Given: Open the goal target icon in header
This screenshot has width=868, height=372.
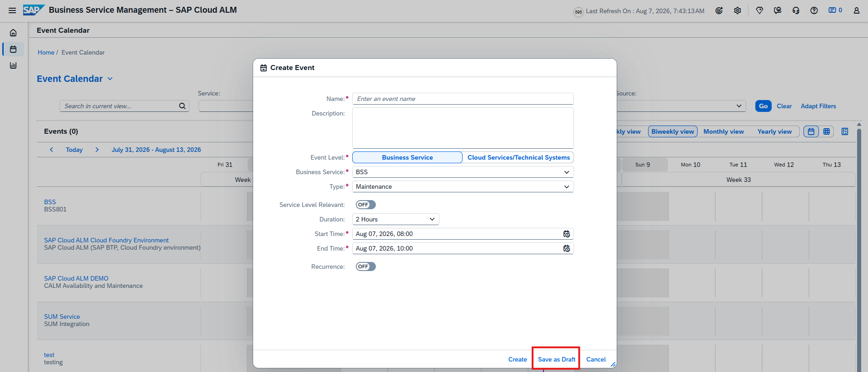Looking at the screenshot, I should [x=719, y=10].
